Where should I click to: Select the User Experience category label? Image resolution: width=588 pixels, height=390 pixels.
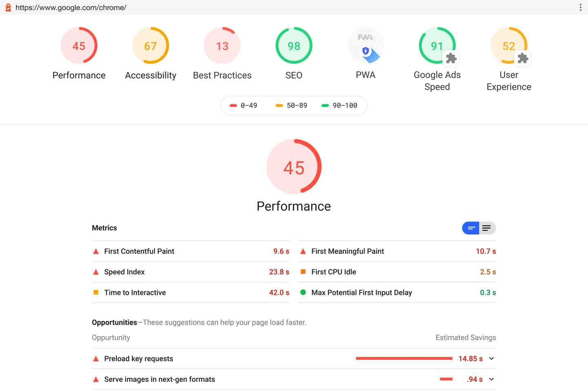coord(509,81)
